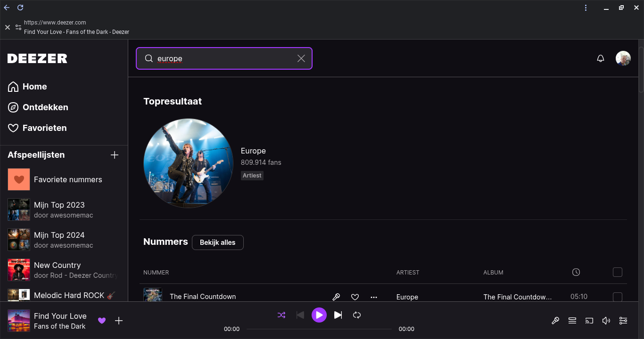This screenshot has height=339, width=644.
Task: Go to Home in sidebar
Action: click(27, 87)
